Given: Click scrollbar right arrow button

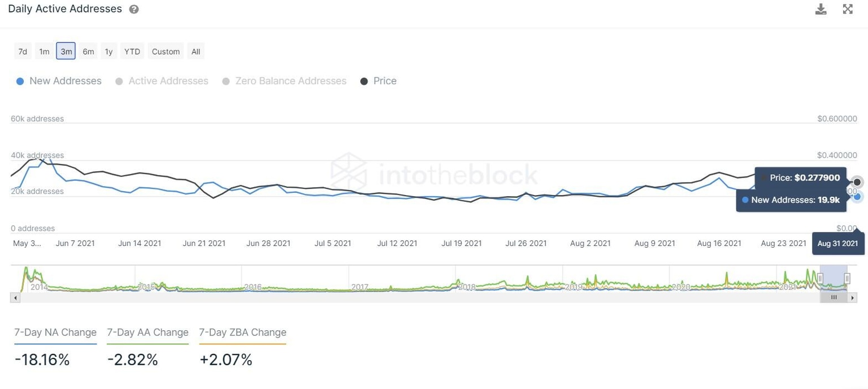Looking at the screenshot, I should point(853,297).
